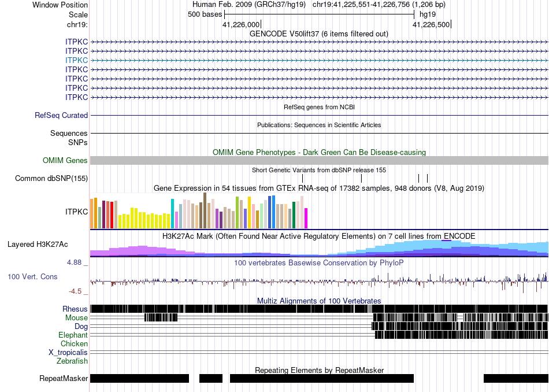Viewport: 549px width, 392px height.
Task: Click the OMIM Genes track label
Action: [65, 161]
